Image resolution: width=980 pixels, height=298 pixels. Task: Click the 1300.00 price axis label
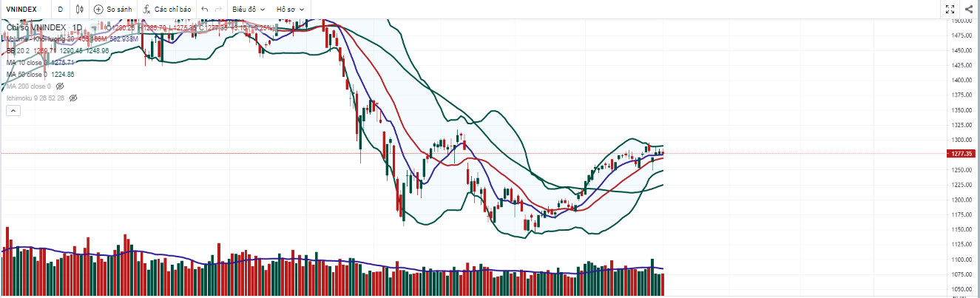click(x=962, y=140)
